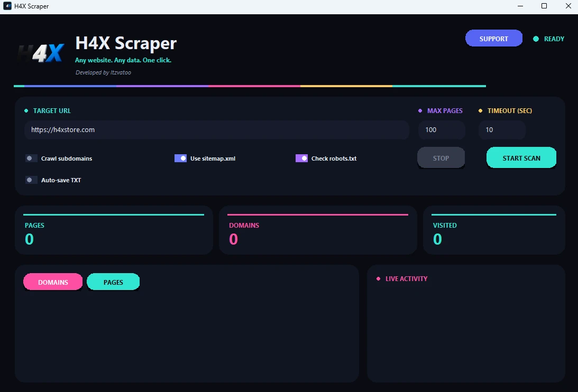The image size is (578, 392).
Task: Click the 'Check robots.txt' label text
Action: coord(334,158)
